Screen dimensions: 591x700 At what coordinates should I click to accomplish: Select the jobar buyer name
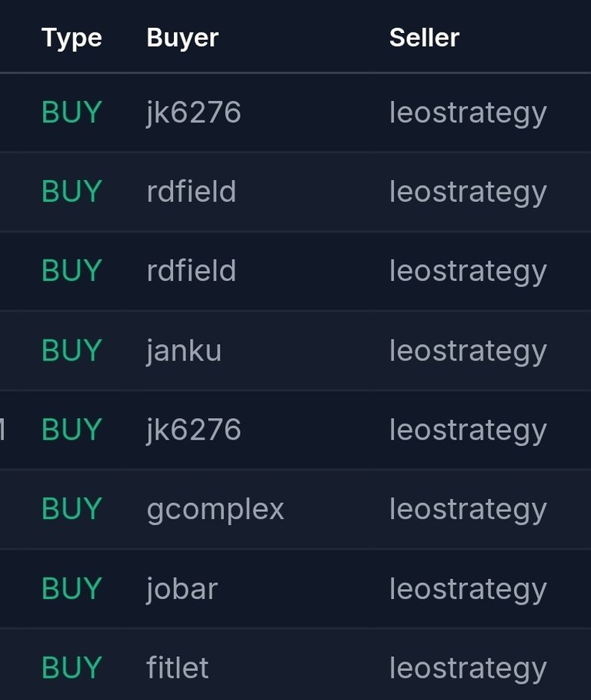182,590
